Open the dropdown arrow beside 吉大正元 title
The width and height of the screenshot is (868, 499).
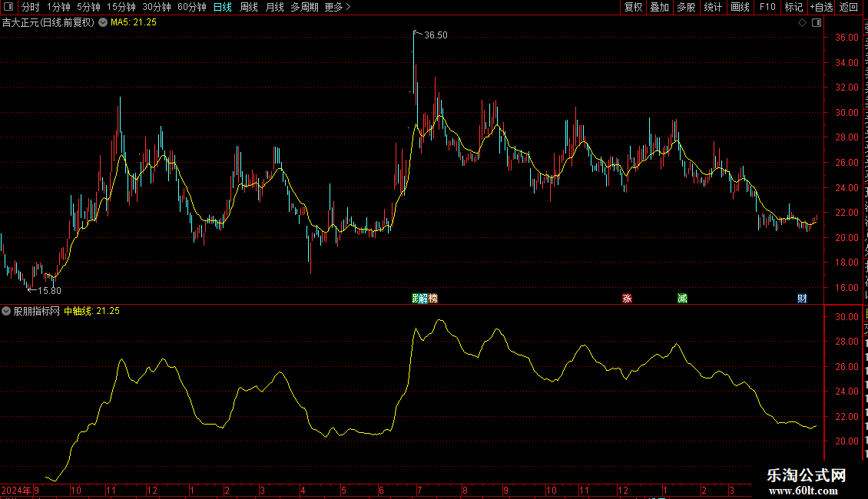coord(103,23)
